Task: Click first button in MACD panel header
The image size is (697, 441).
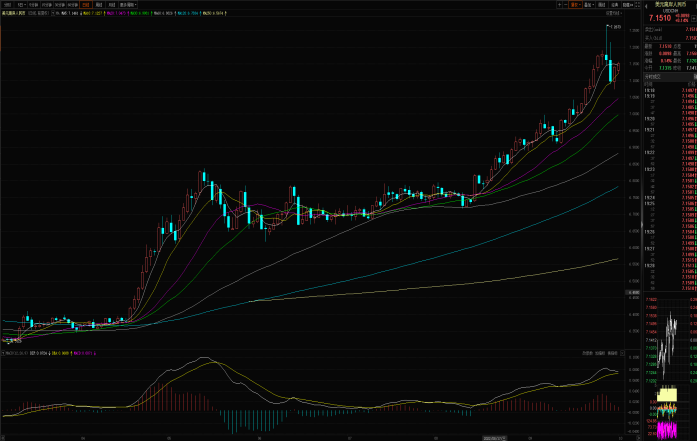Action: coord(587,353)
